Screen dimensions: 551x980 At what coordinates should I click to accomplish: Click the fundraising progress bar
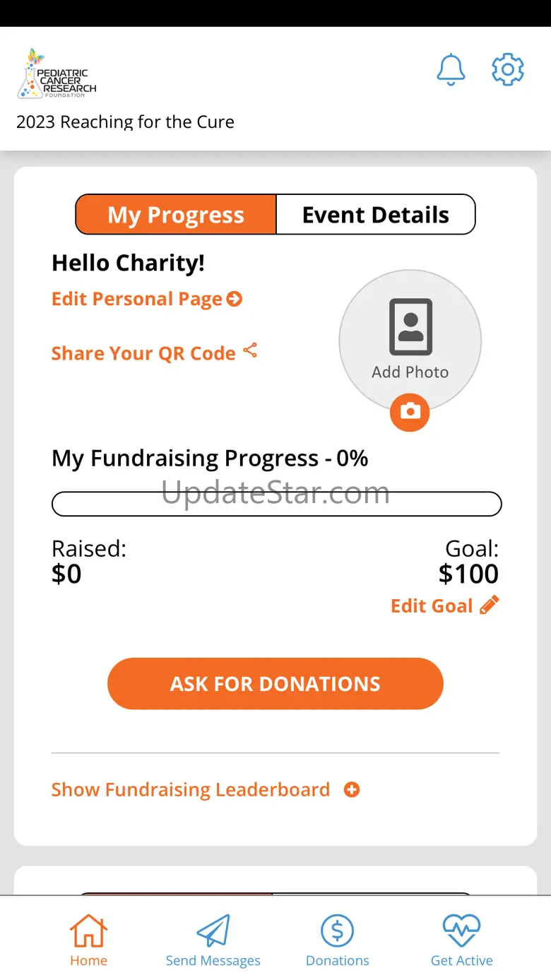pos(276,504)
